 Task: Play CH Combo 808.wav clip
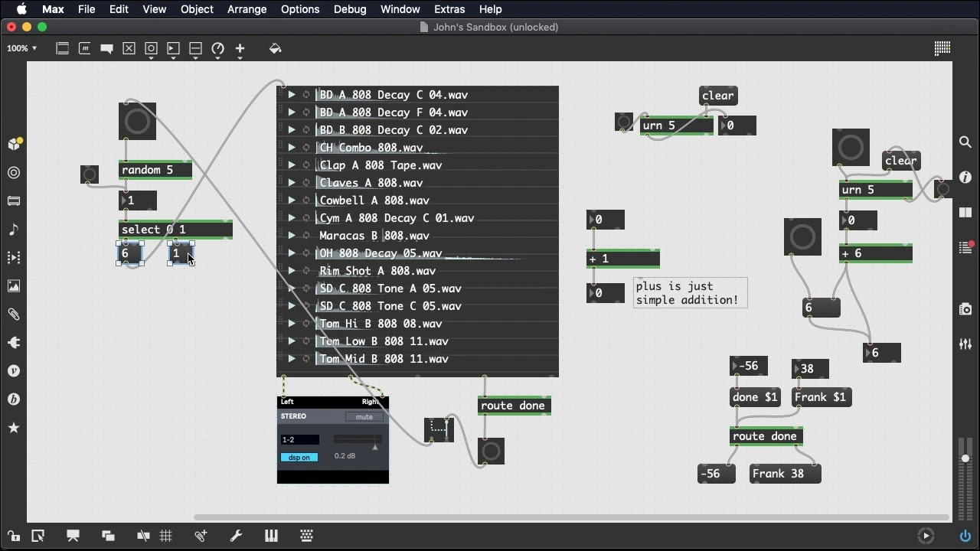(292, 148)
